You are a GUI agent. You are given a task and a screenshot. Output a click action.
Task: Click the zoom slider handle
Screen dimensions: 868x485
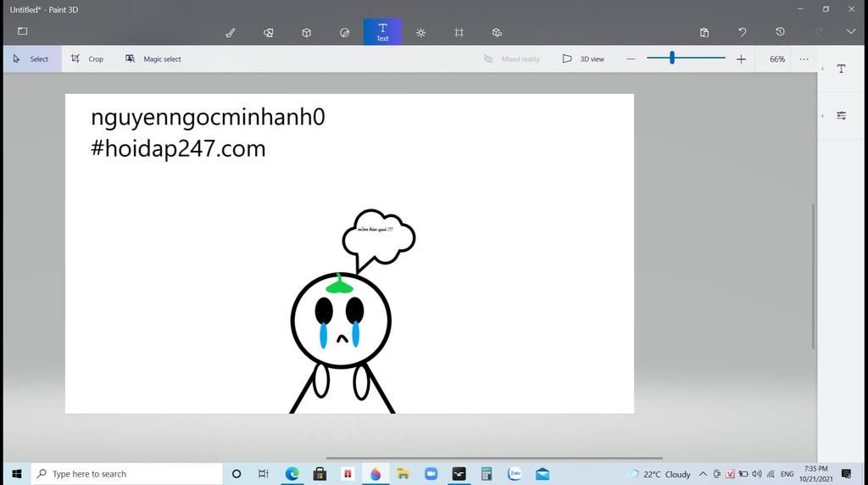(672, 58)
